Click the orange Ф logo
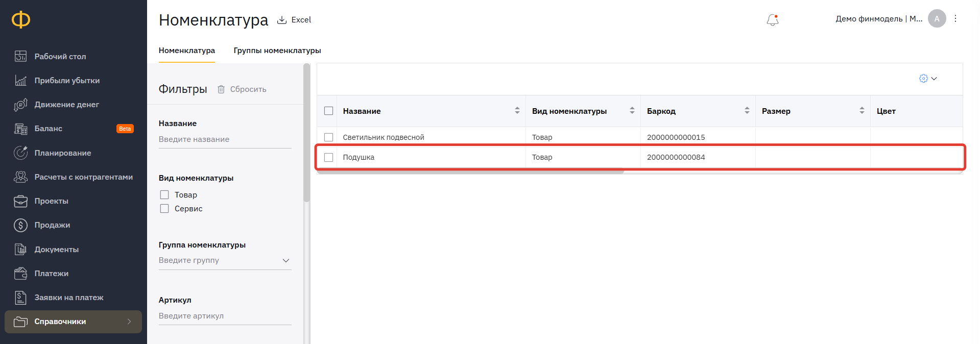 click(x=21, y=20)
